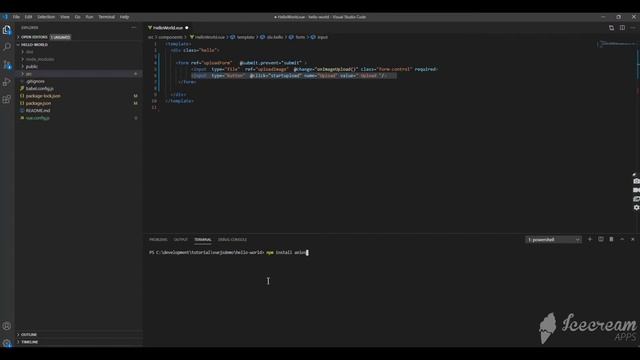Viewport: 640px width, 360px height.
Task: Click the recorder overlay settings gear
Action: tap(636, 207)
